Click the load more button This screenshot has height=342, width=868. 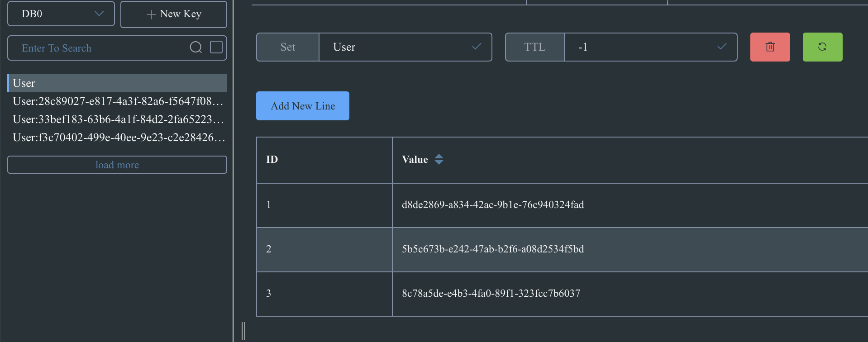(117, 165)
